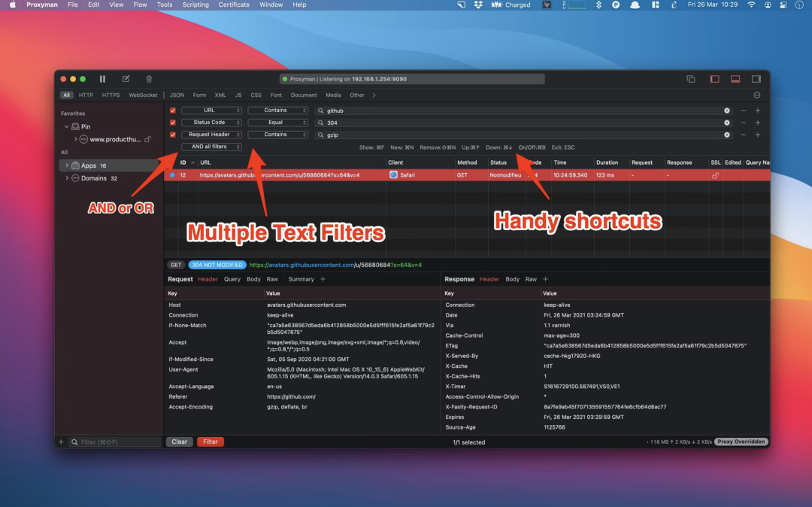Click the plus icon next to Summary tab
This screenshot has height=507, width=812.
tap(323, 279)
